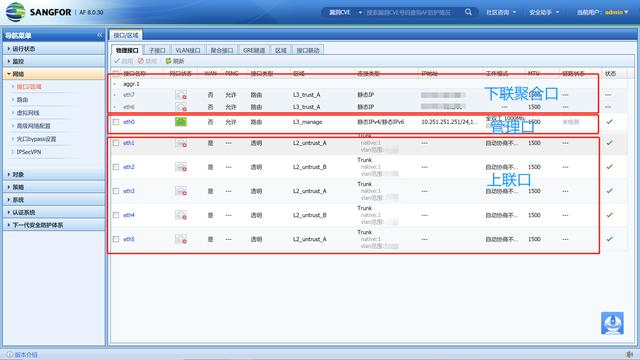Viewport: 640px width, 360px height.
Task: Expand the 下一代安全防护体系 section
Action: (x=54, y=225)
